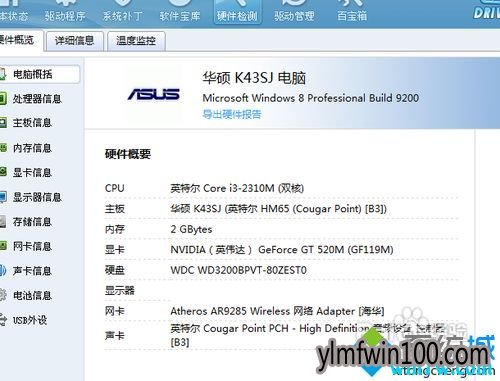Click the 声卡信息 speaker icon
This screenshot has width=500, height=381.
3,271
